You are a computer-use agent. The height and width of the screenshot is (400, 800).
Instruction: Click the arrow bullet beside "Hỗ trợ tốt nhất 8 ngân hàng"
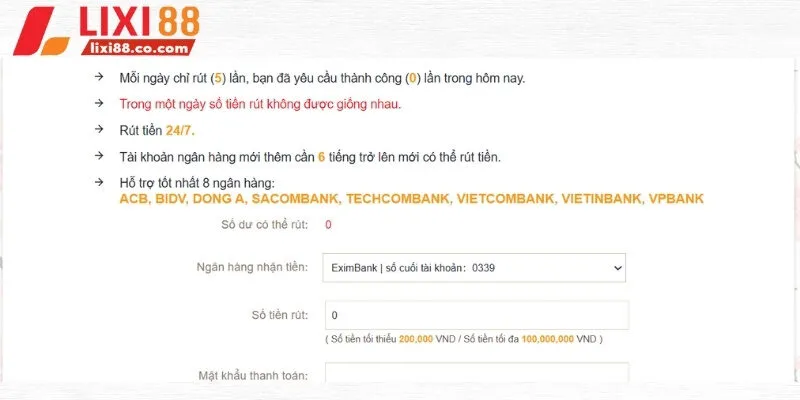(x=98, y=182)
